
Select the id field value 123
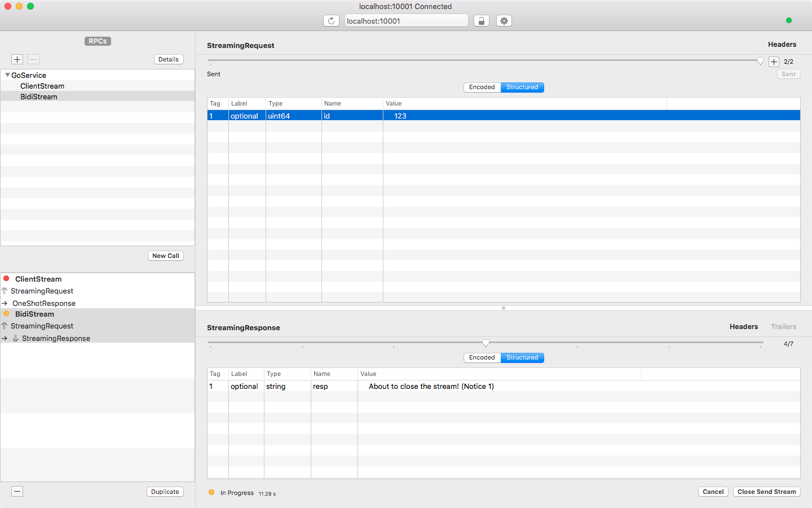[x=400, y=116]
